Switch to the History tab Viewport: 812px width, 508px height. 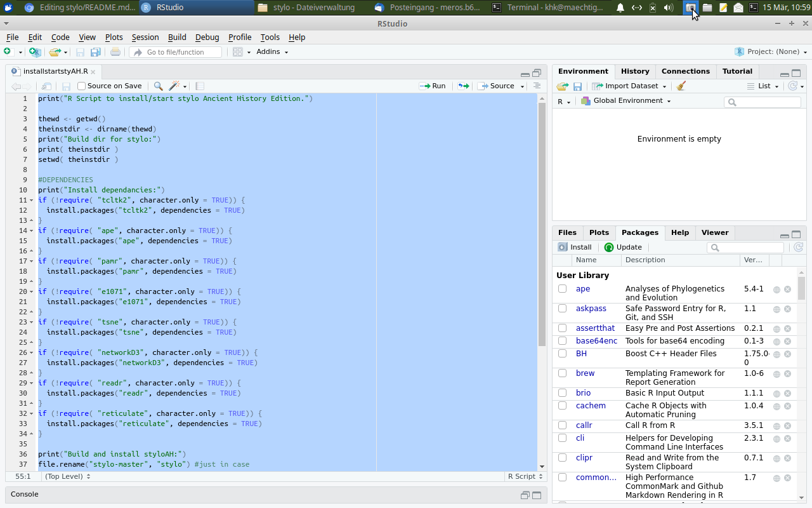pyautogui.click(x=635, y=71)
